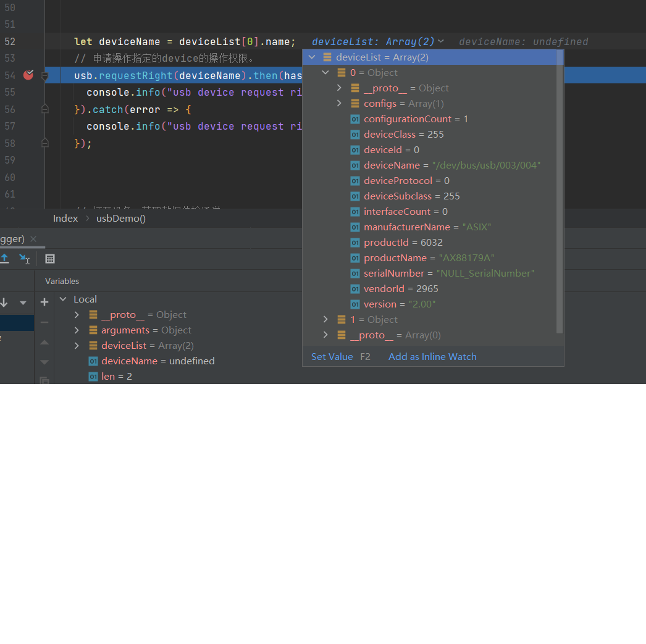Select configurationCount = 1 row

429,119
